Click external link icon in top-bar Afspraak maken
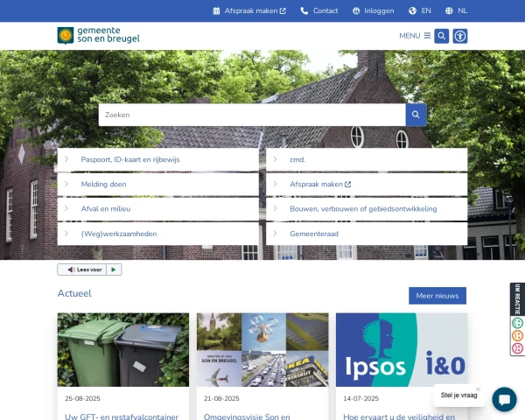525x420 pixels. [x=283, y=11]
